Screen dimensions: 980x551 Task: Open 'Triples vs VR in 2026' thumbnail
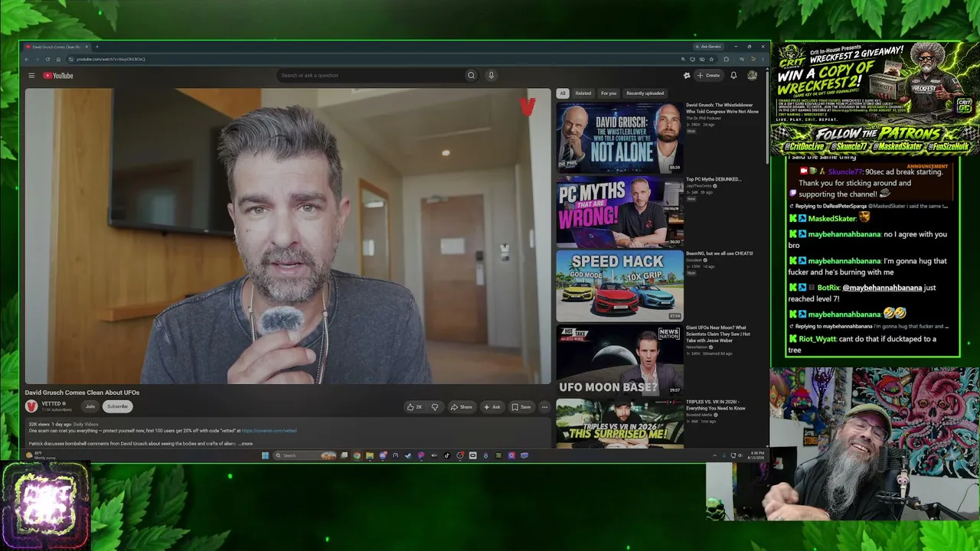click(x=619, y=423)
